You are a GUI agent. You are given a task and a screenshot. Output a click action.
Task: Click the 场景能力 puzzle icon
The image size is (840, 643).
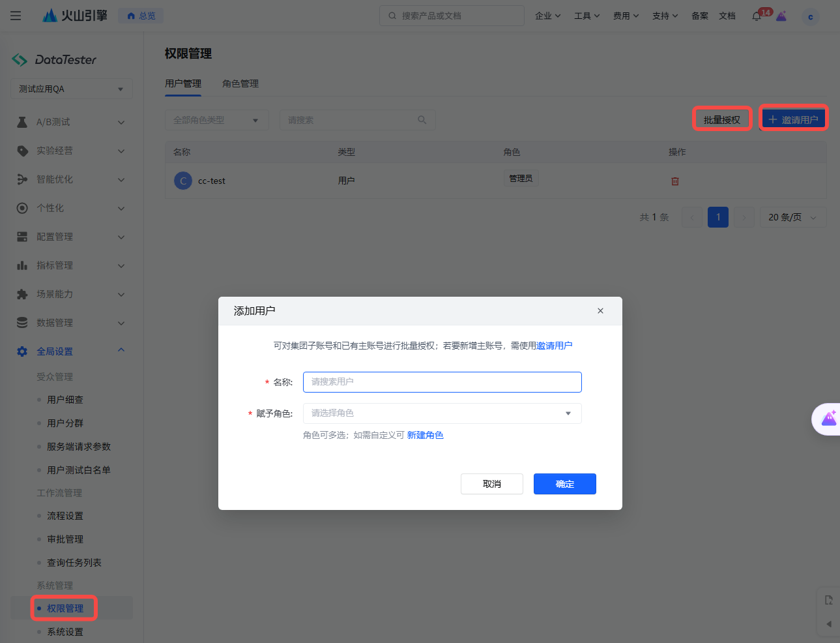[x=22, y=294]
